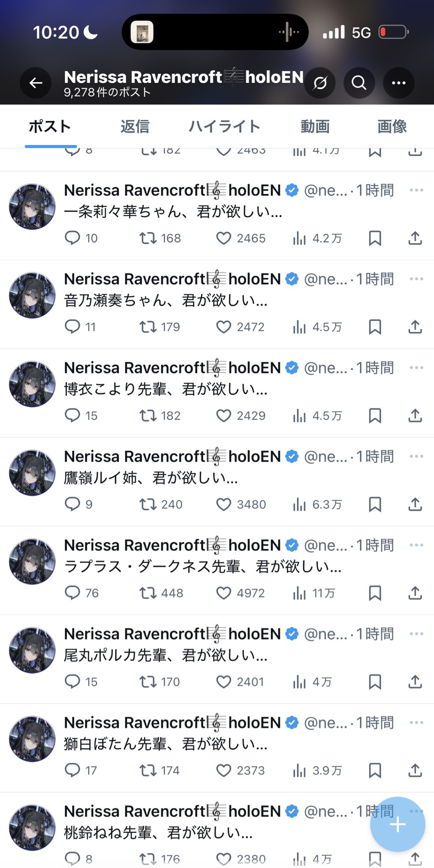Compose new post with plus button
434x868 pixels.
398,824
